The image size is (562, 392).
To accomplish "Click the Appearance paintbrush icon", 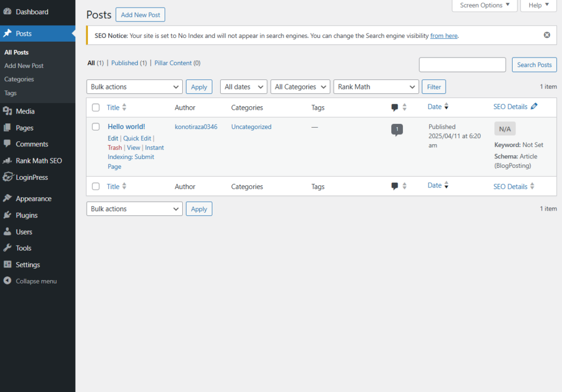I will coord(7,198).
